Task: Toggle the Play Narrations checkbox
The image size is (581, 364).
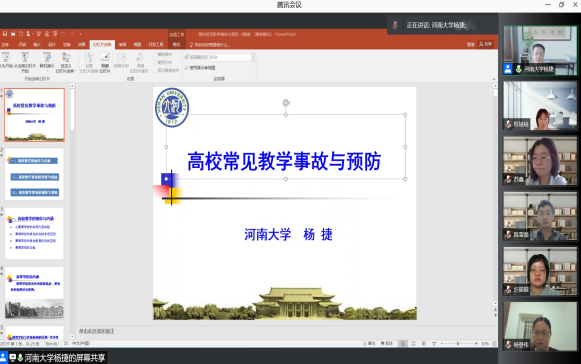Action: [x=155, y=54]
